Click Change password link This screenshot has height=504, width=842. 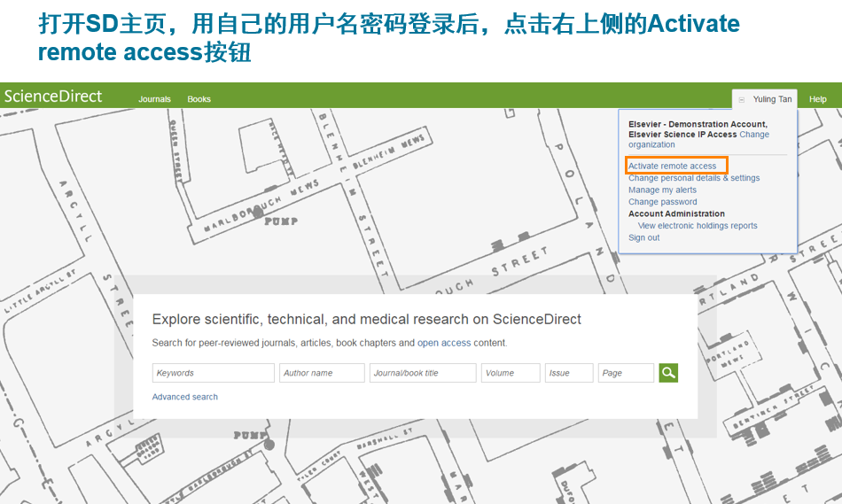click(663, 202)
